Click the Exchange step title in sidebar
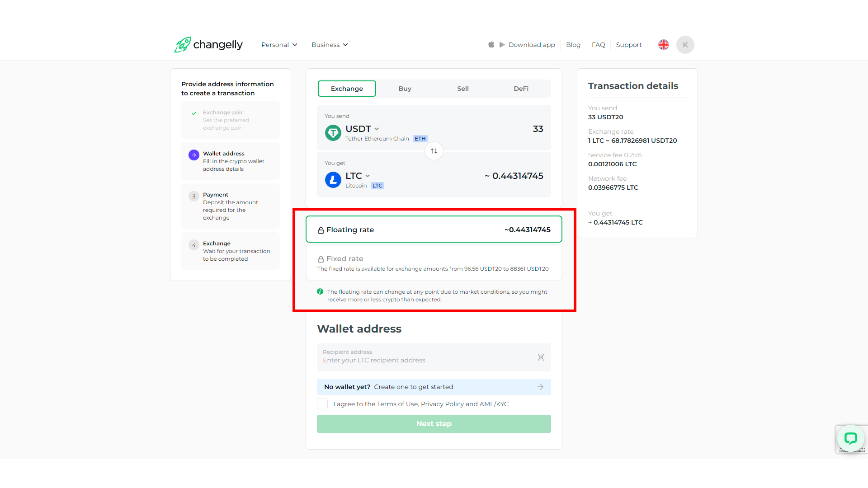This screenshot has width=868, height=488. tap(217, 244)
